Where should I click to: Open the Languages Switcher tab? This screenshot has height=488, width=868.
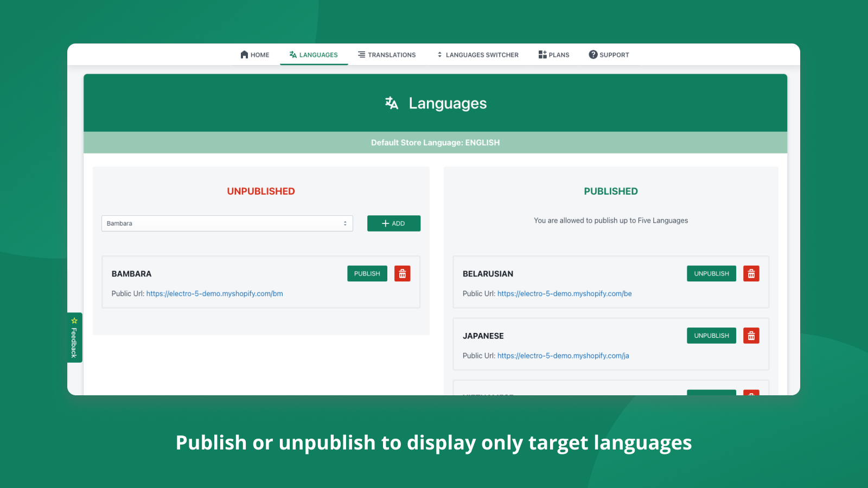point(477,55)
